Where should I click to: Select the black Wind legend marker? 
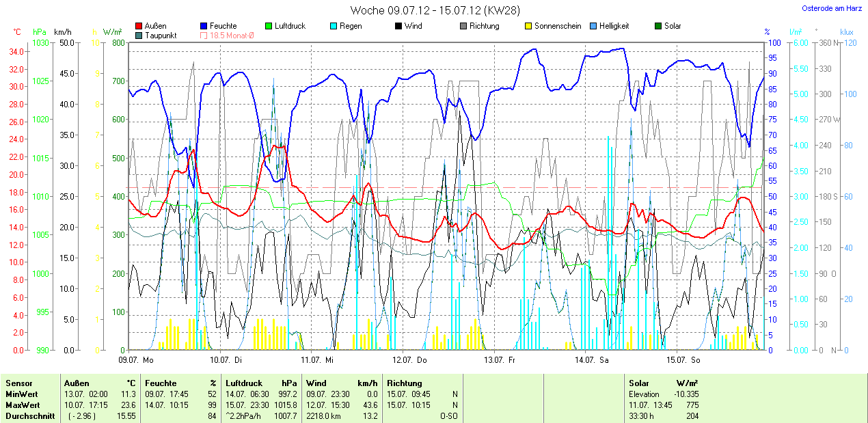coord(398,26)
